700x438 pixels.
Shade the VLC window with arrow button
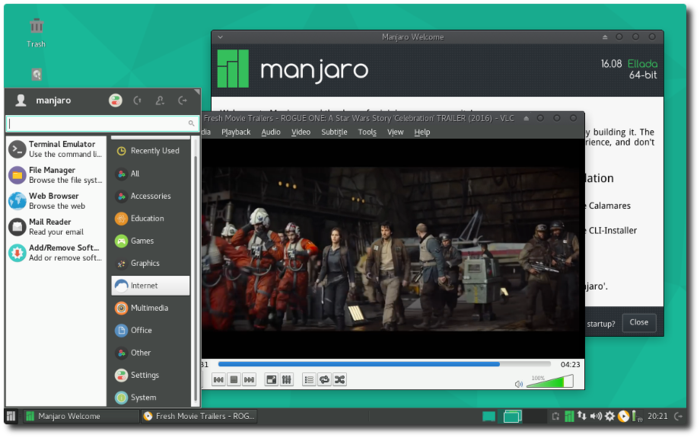(x=526, y=118)
